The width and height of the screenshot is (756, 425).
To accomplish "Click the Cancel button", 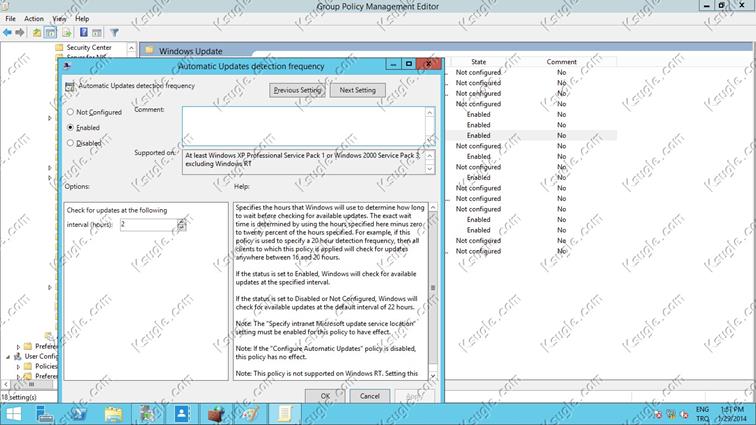I will (x=369, y=396).
